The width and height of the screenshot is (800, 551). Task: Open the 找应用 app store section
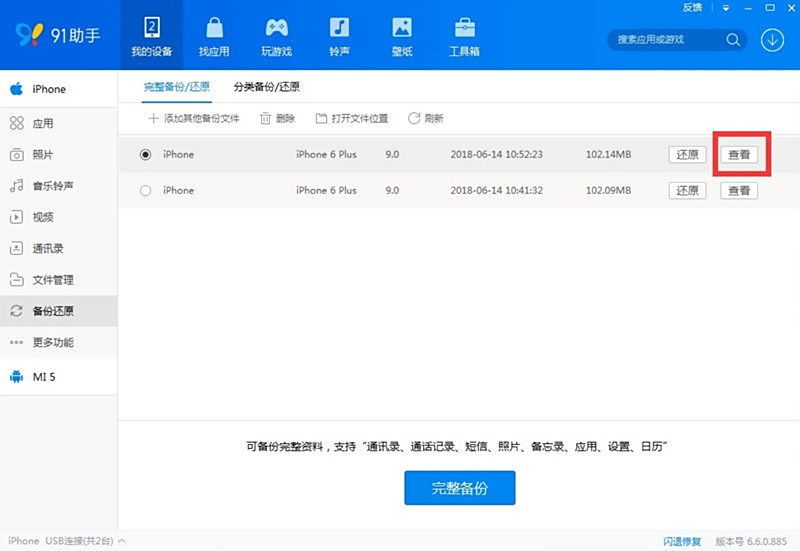[214, 36]
